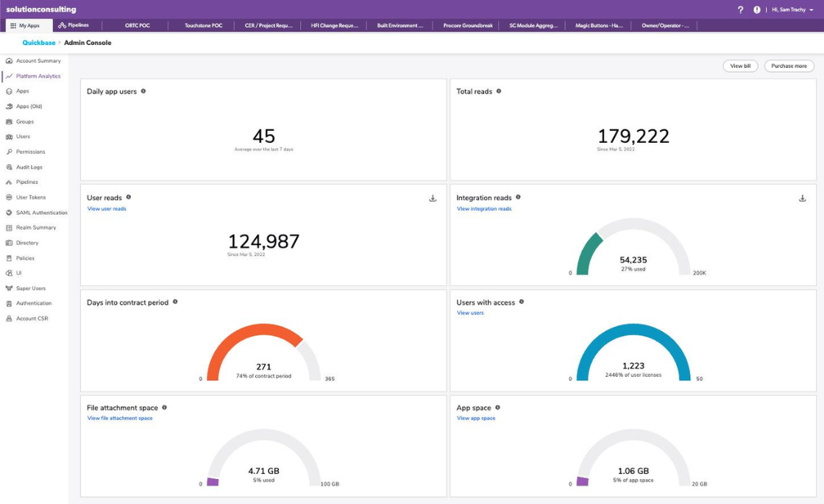Image resolution: width=824 pixels, height=504 pixels.
Task: Click the Super Users icon
Action: pos(9,288)
